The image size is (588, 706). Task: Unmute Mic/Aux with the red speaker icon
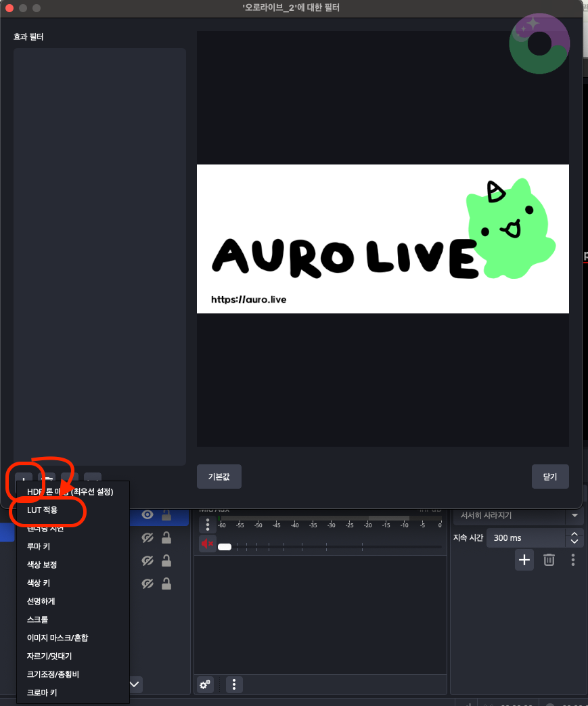pos(207,544)
